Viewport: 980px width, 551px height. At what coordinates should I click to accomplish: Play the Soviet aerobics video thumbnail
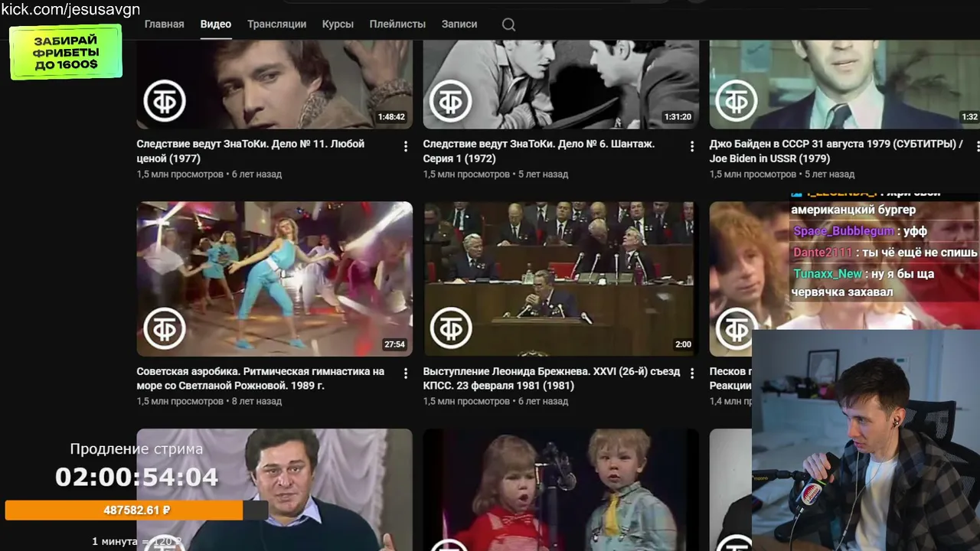pos(274,279)
